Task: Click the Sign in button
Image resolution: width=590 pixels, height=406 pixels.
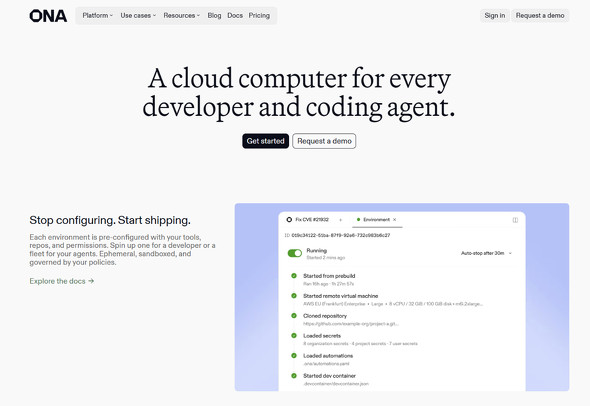Action: [494, 15]
